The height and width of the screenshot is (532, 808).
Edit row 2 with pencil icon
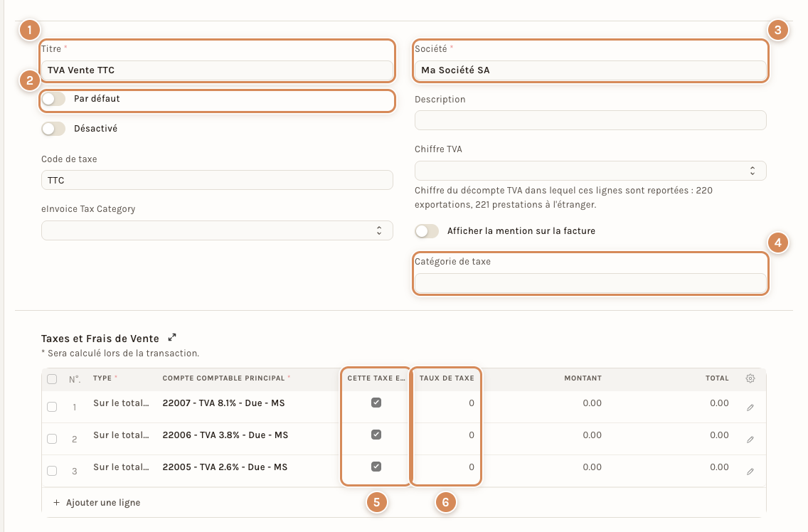[x=750, y=440]
